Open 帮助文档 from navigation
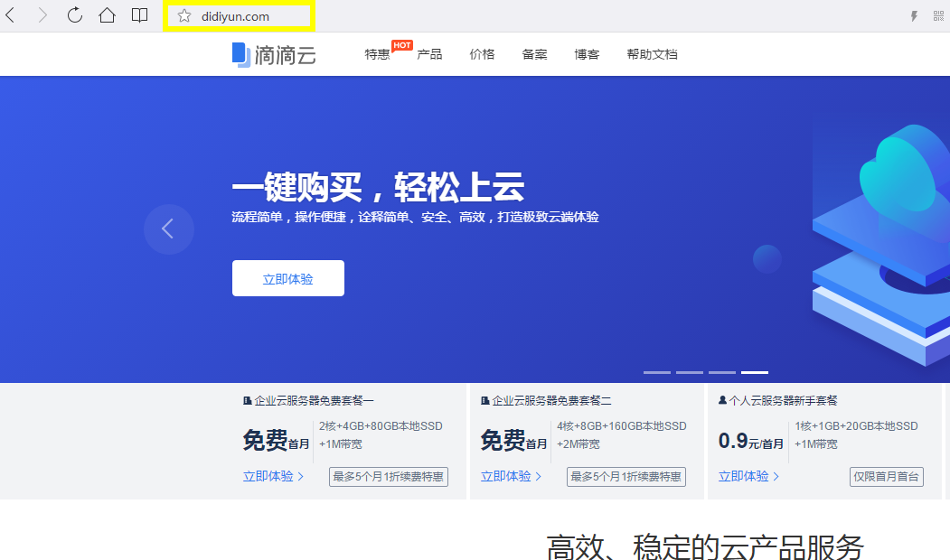950x560 pixels. (x=652, y=54)
